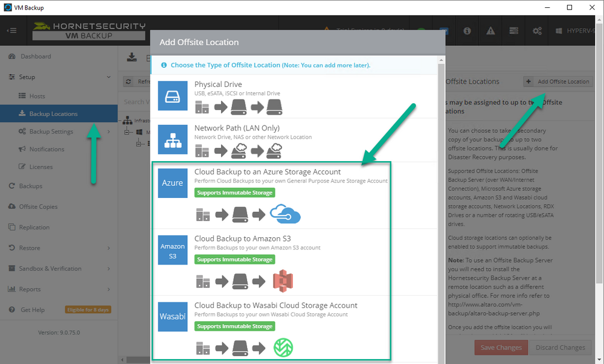Click the Add Offsite Location button
Screen dimensions: 604x364
[557, 81]
